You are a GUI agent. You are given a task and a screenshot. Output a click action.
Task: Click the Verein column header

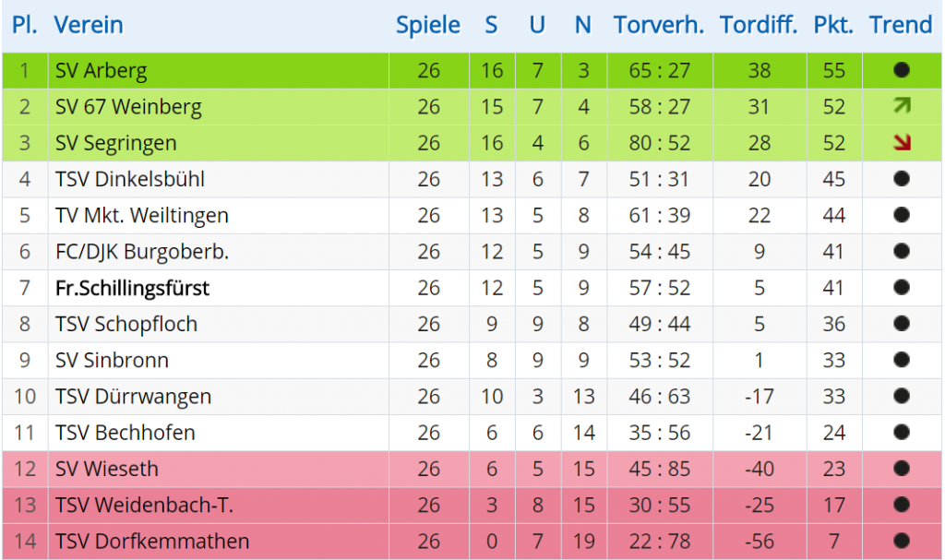coord(89,25)
